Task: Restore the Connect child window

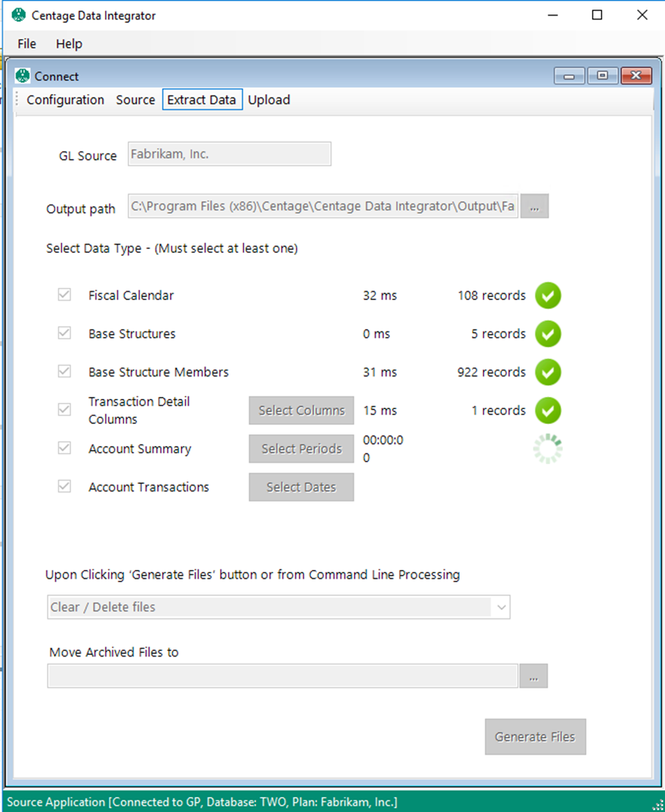Action: 602,76
